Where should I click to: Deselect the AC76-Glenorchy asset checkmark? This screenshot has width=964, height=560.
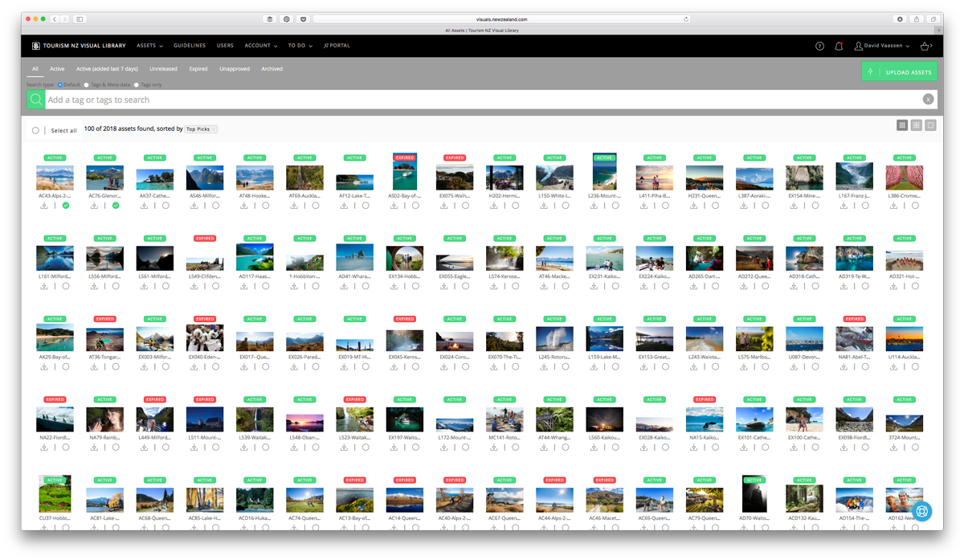(116, 206)
